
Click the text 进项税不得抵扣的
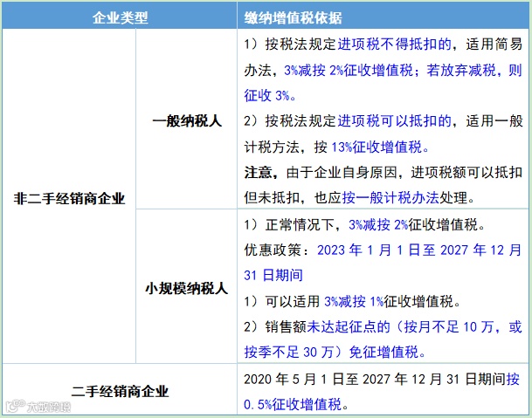click(395, 45)
